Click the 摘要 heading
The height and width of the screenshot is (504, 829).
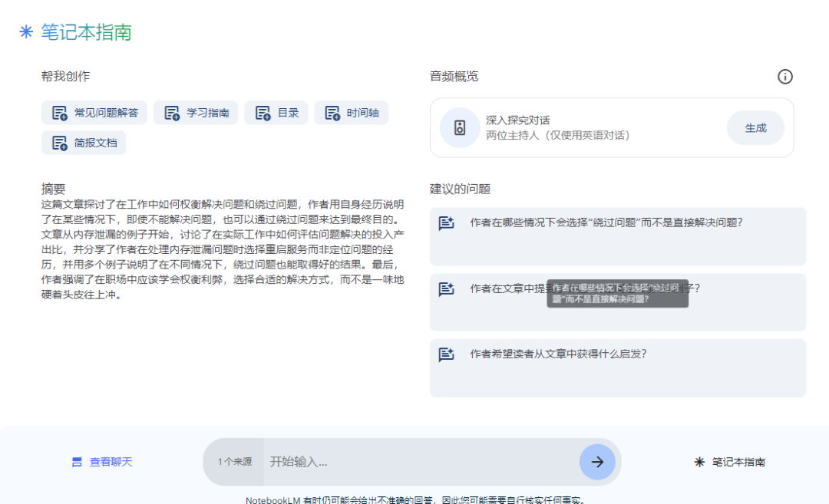tap(54, 189)
